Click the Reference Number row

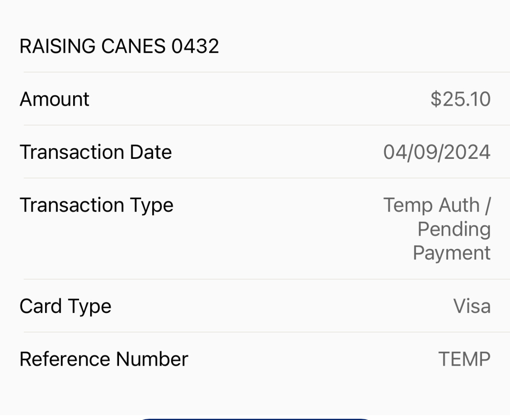click(255, 358)
